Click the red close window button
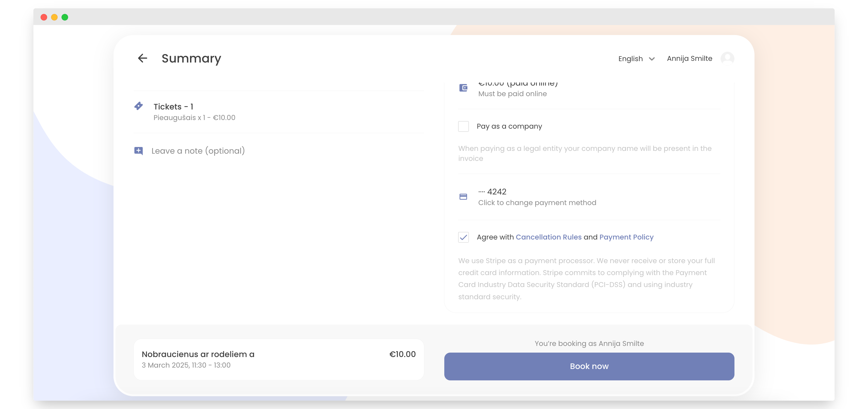868x409 pixels. pos(44,17)
